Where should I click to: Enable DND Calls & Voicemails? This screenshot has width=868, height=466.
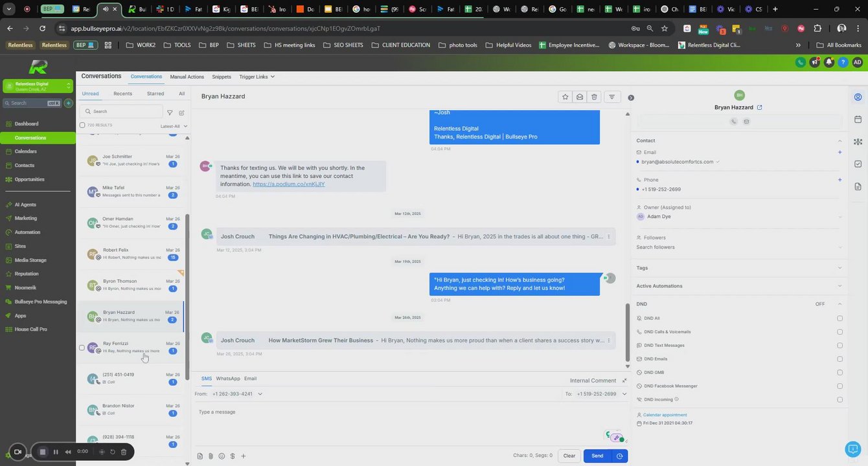point(840,332)
